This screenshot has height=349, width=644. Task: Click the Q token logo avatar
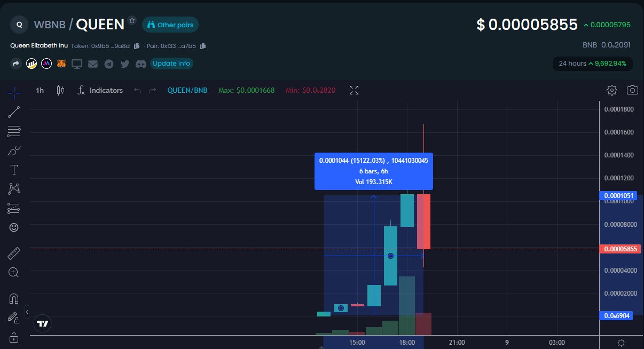[x=19, y=24]
